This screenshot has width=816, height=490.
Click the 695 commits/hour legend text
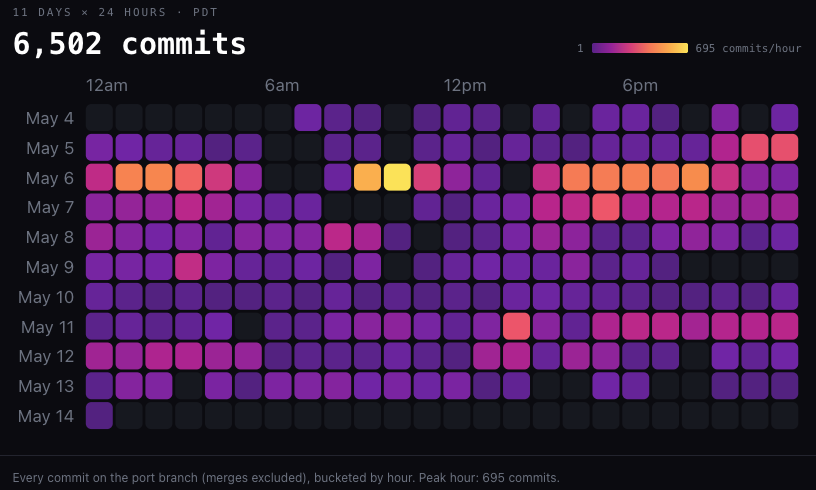748,48
